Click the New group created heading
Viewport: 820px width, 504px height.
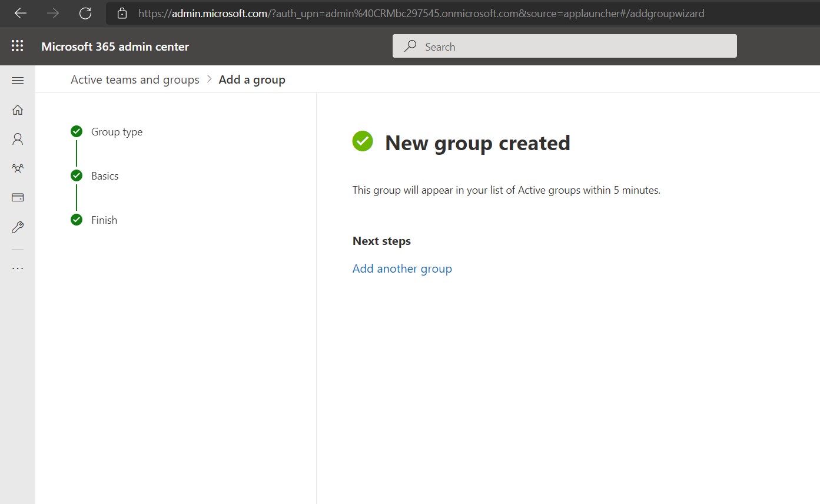477,143
